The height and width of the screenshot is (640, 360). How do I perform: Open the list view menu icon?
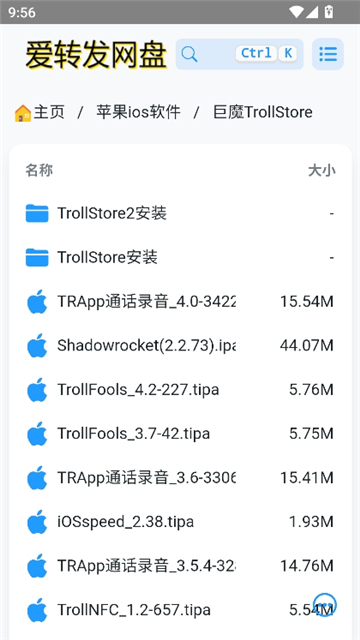pyautogui.click(x=328, y=54)
